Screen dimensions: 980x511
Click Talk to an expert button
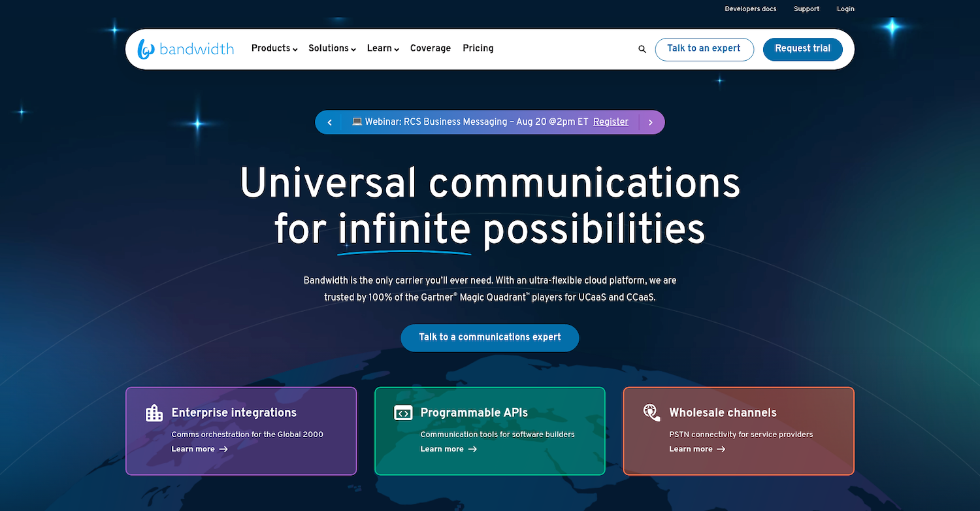[704, 49]
